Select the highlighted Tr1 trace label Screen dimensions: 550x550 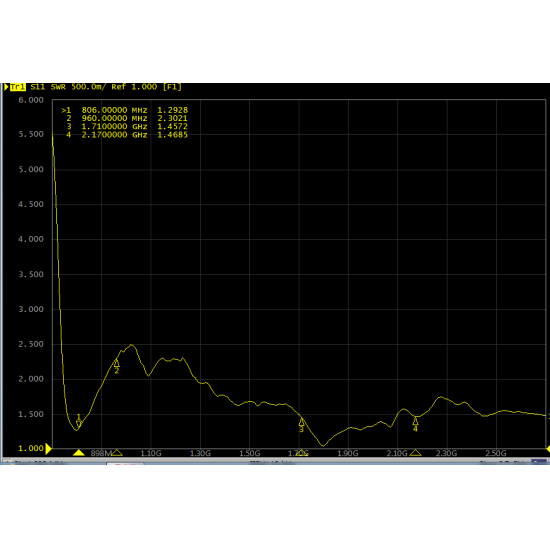click(x=18, y=87)
